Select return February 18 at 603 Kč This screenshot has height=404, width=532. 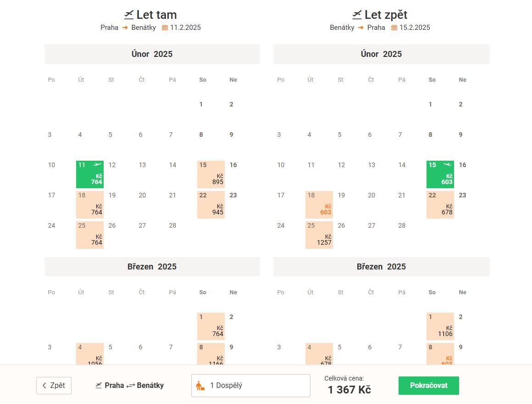pyautogui.click(x=319, y=205)
